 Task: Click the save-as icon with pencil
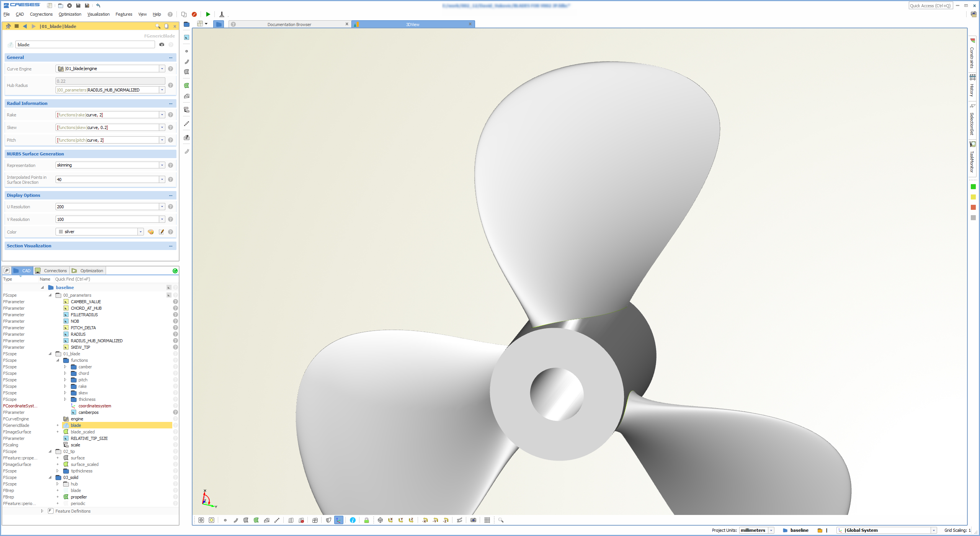(x=87, y=5)
